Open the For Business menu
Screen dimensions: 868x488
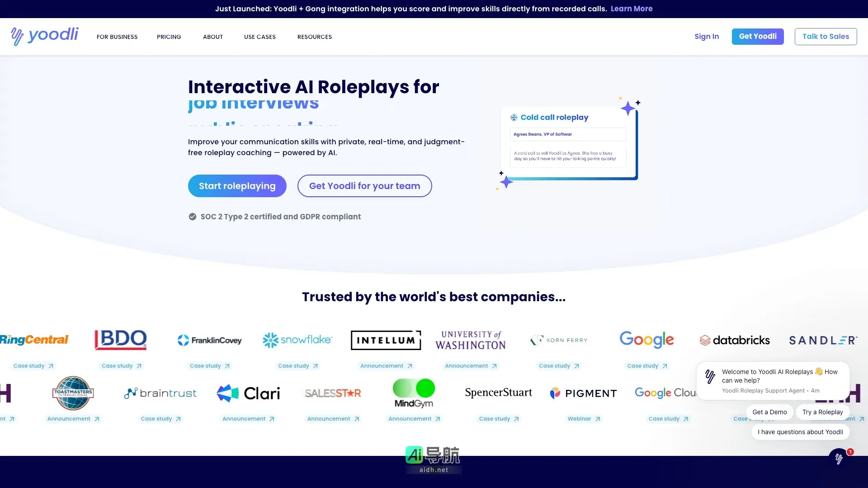coord(117,37)
